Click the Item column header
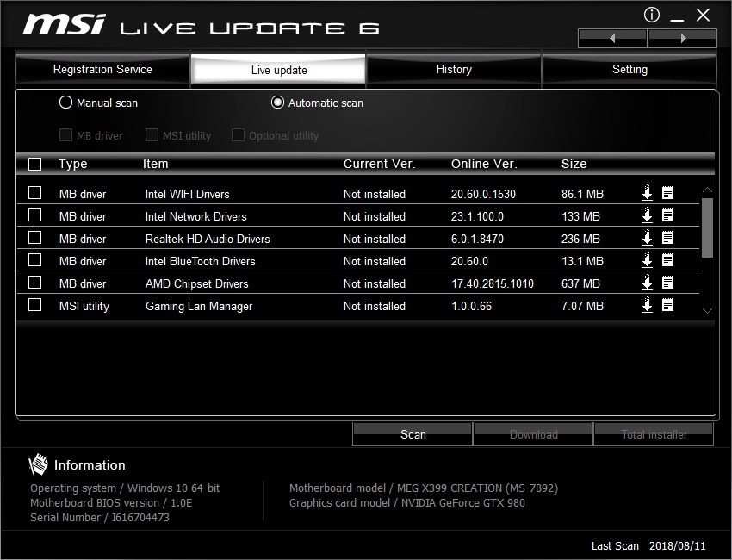This screenshot has height=560, width=732. [156, 164]
